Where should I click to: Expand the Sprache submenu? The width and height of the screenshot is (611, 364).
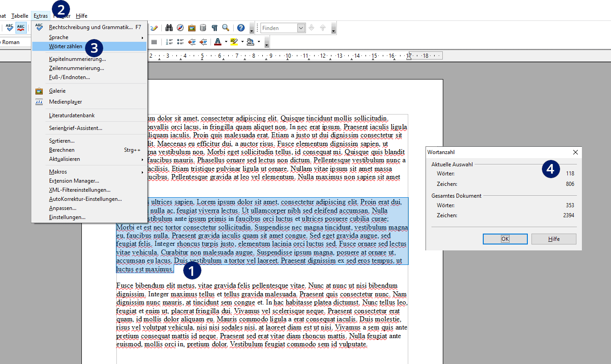pos(142,37)
